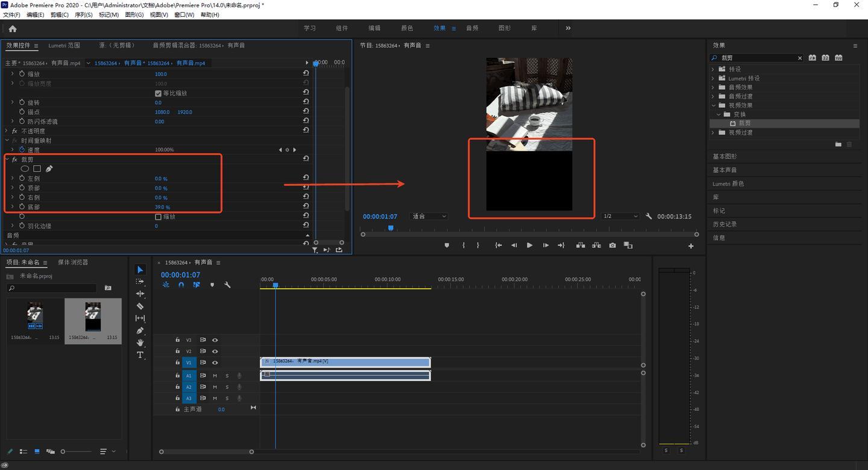The height and width of the screenshot is (470, 868).
Task: Select the Type tool
Action: pyautogui.click(x=140, y=355)
